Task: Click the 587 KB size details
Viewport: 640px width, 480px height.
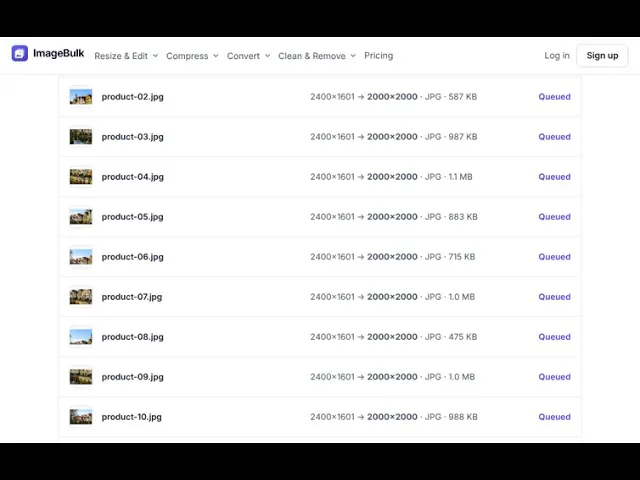Action: point(393,97)
